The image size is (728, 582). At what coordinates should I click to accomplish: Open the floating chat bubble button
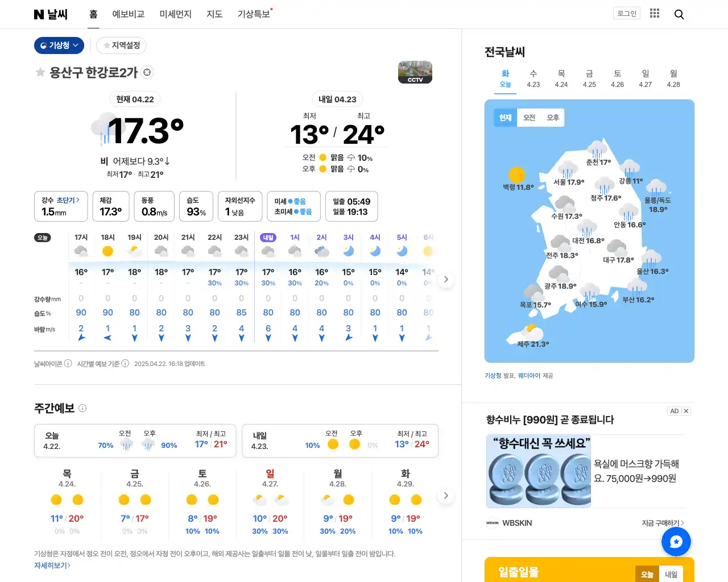coord(676,542)
